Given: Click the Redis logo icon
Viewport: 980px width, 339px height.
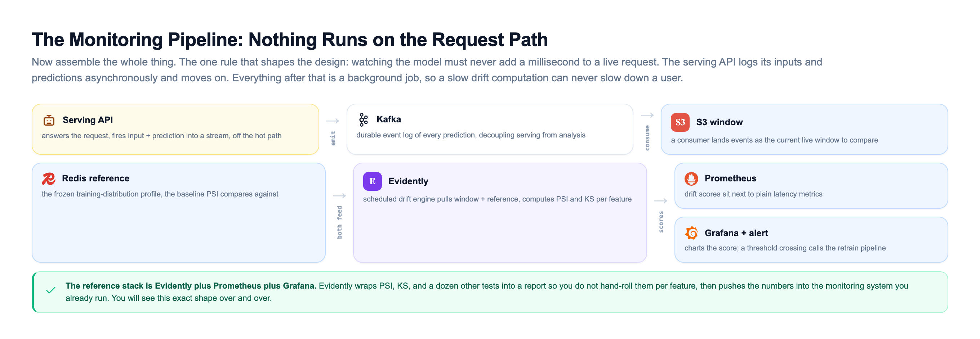Looking at the screenshot, I should coord(49,178).
